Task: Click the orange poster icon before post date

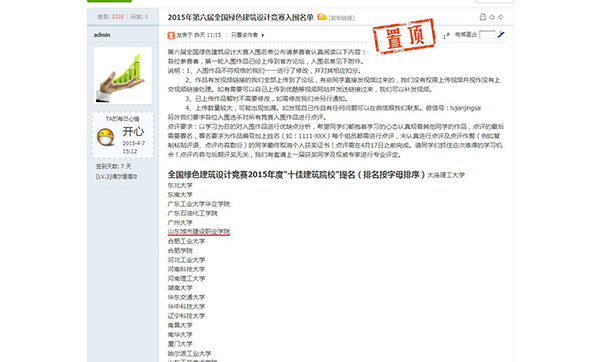Action: 171,35
